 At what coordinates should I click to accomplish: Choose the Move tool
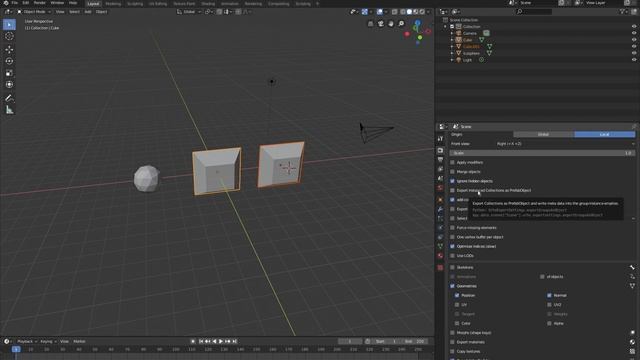tap(9, 49)
